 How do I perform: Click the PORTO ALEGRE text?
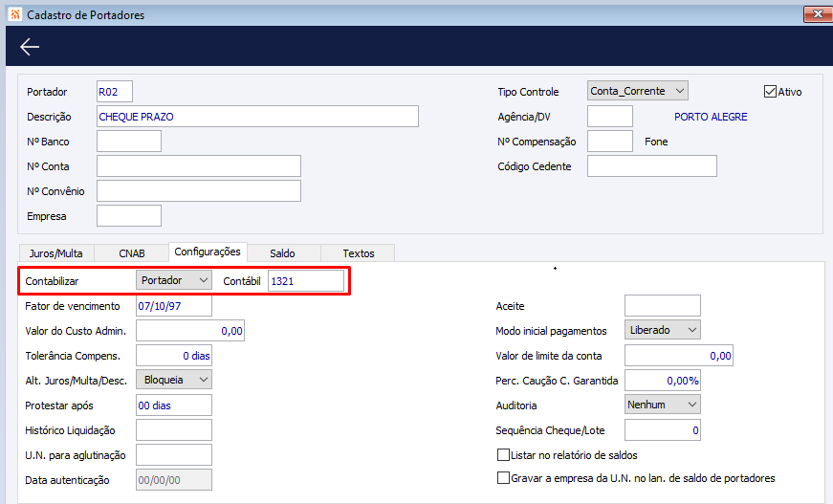pos(711,117)
